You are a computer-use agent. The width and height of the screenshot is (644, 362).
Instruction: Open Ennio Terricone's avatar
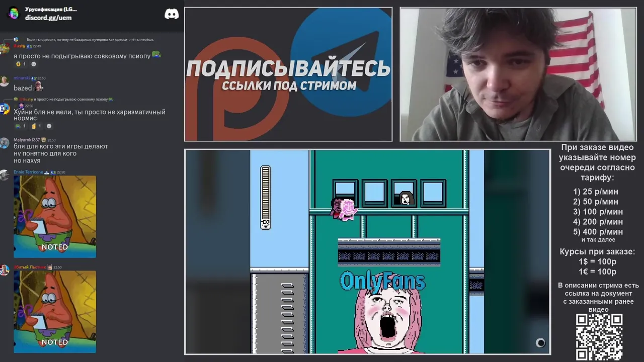5,175
